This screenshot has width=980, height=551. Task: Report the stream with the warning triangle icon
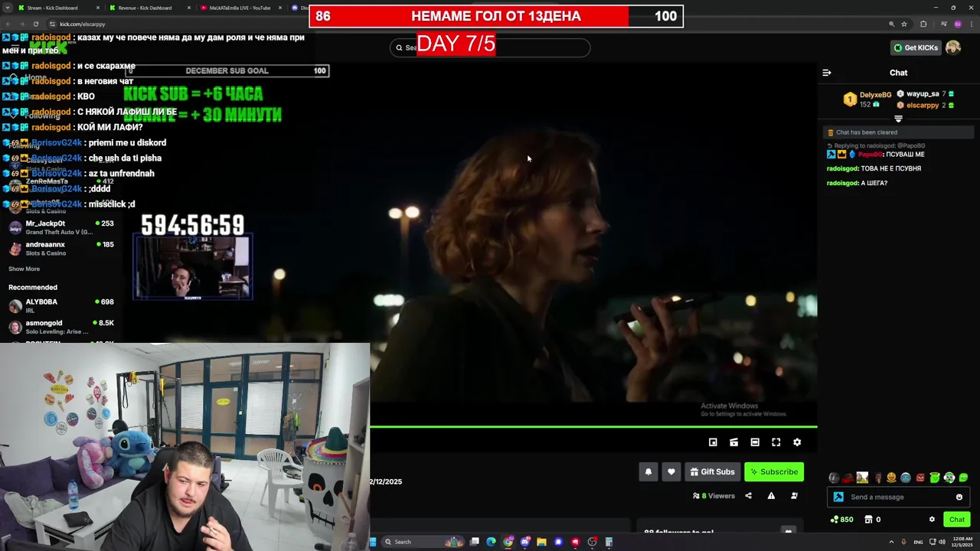[771, 496]
